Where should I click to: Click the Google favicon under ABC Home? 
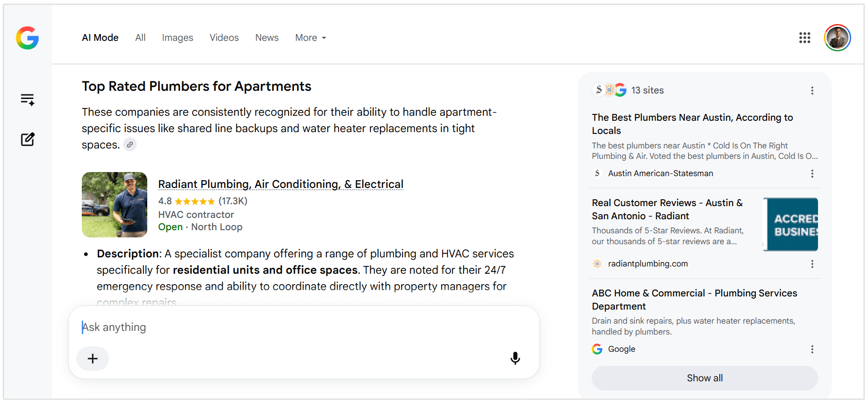(x=597, y=349)
